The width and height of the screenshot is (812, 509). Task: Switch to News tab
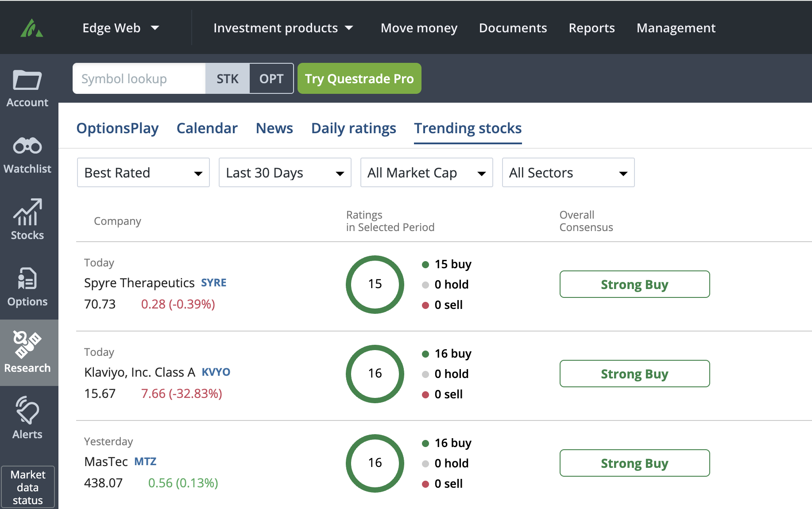click(x=274, y=128)
